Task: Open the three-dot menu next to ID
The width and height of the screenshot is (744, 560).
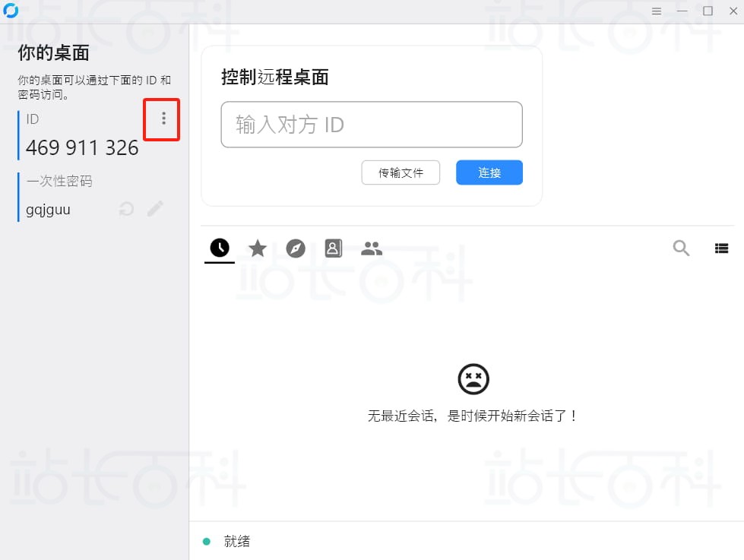Action: pos(162,119)
